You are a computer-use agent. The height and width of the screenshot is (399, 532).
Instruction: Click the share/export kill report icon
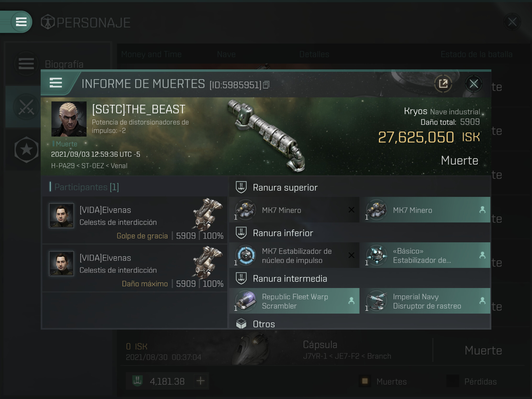click(443, 84)
